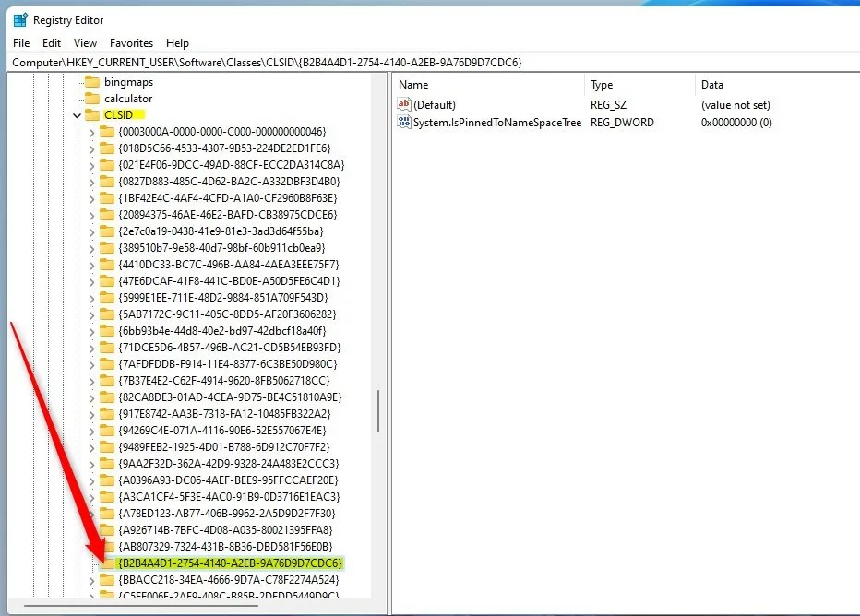This screenshot has height=616, width=860.
Task: Click the Registry Editor icon in the title bar
Action: (19, 19)
